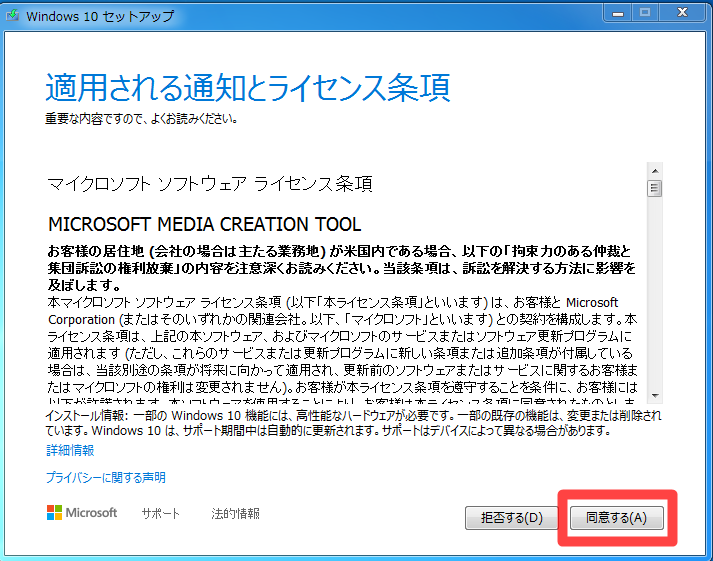Click the 重要な内容ですので、よくお読みください text

pos(141,119)
